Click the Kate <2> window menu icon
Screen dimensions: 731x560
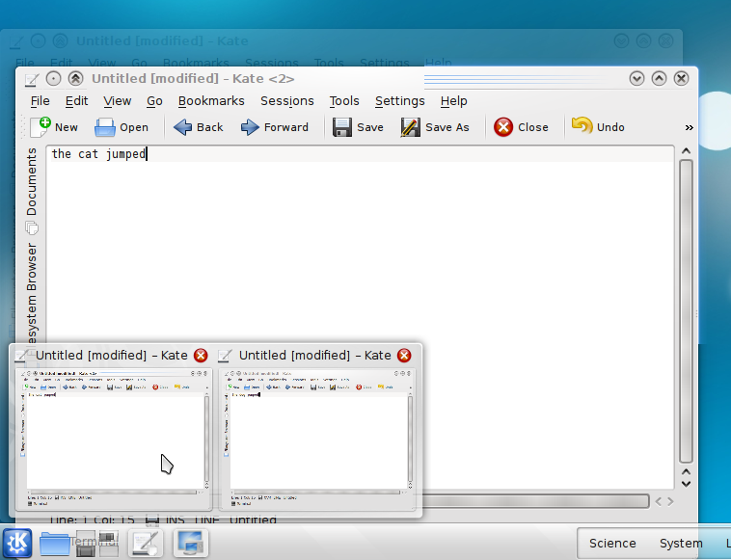click(32, 79)
